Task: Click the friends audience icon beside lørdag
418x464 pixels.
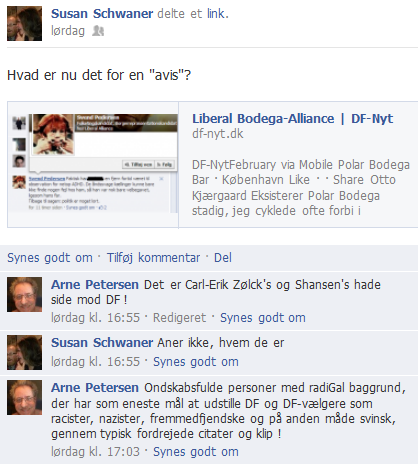Action: click(x=98, y=31)
